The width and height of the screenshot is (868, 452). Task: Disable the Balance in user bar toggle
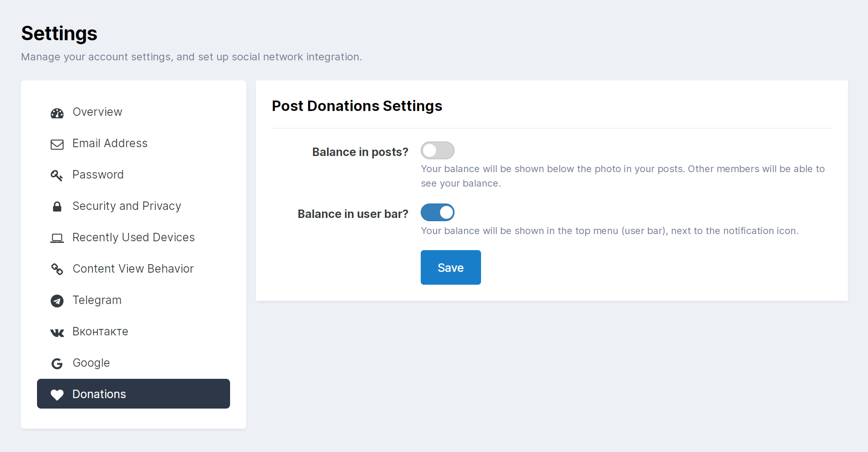[x=438, y=212]
